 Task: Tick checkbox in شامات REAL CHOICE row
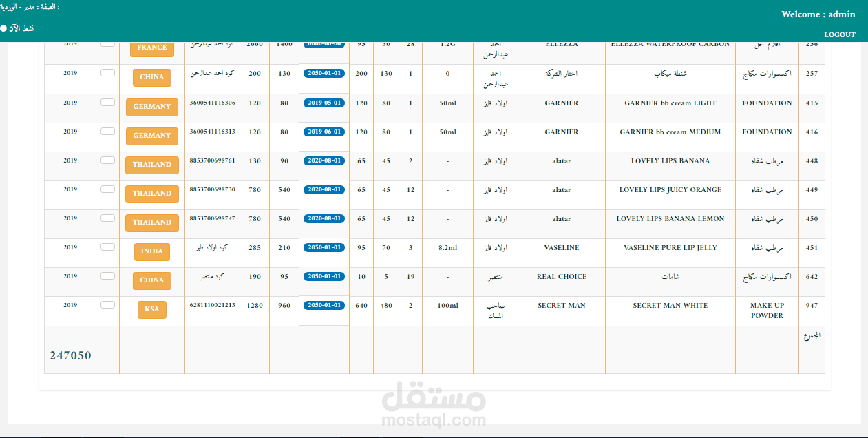107,275
